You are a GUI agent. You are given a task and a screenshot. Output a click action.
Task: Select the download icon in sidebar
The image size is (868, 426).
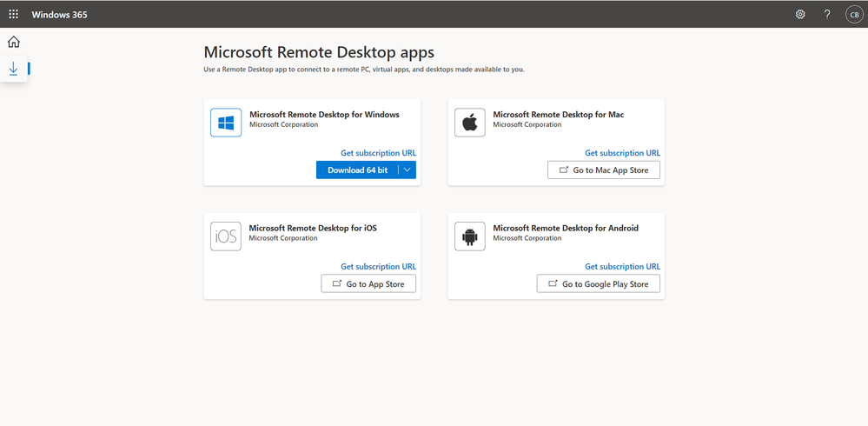(13, 69)
